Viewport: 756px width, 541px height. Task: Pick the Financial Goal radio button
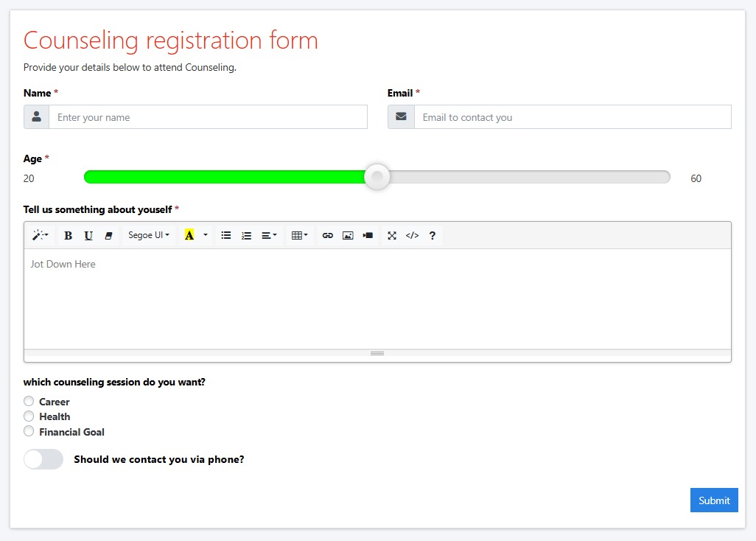pyautogui.click(x=29, y=431)
